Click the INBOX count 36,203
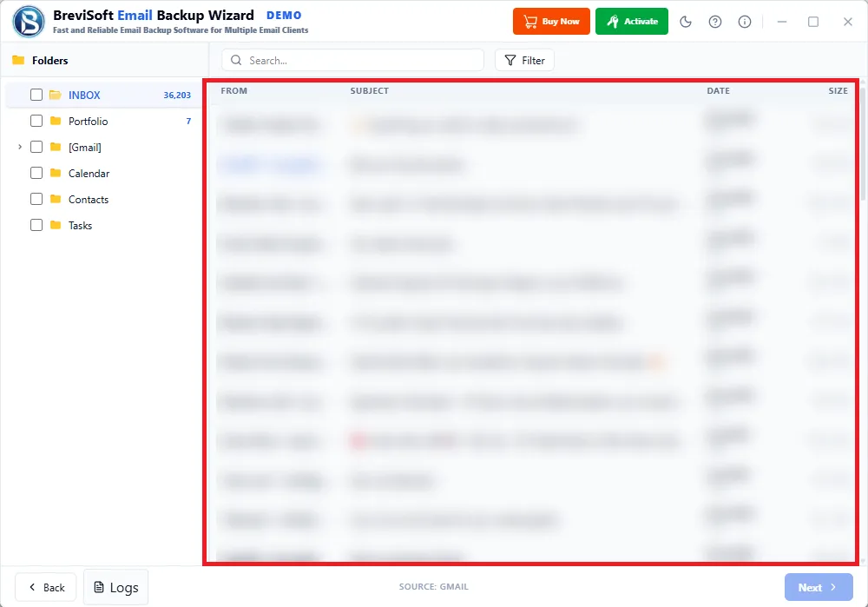 [177, 96]
